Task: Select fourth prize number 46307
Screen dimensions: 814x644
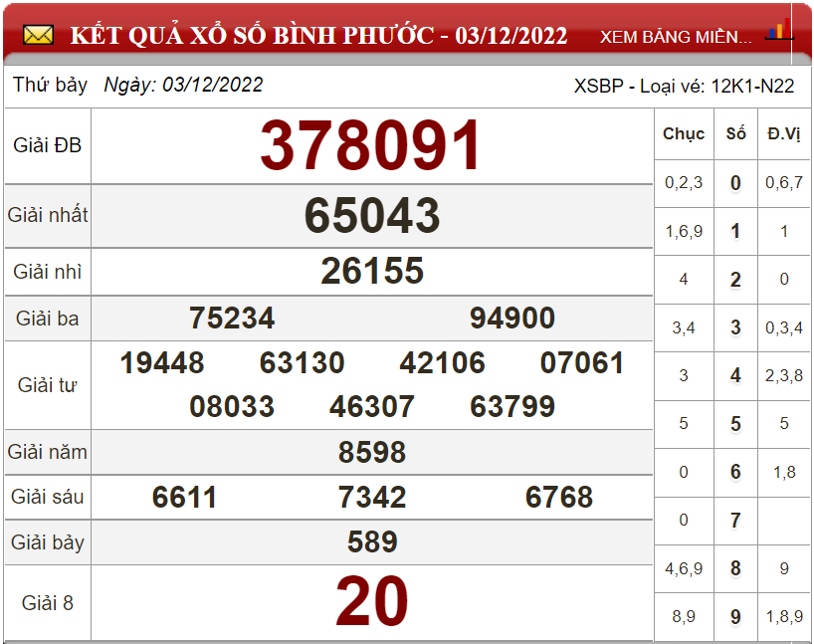Action: click(372, 406)
